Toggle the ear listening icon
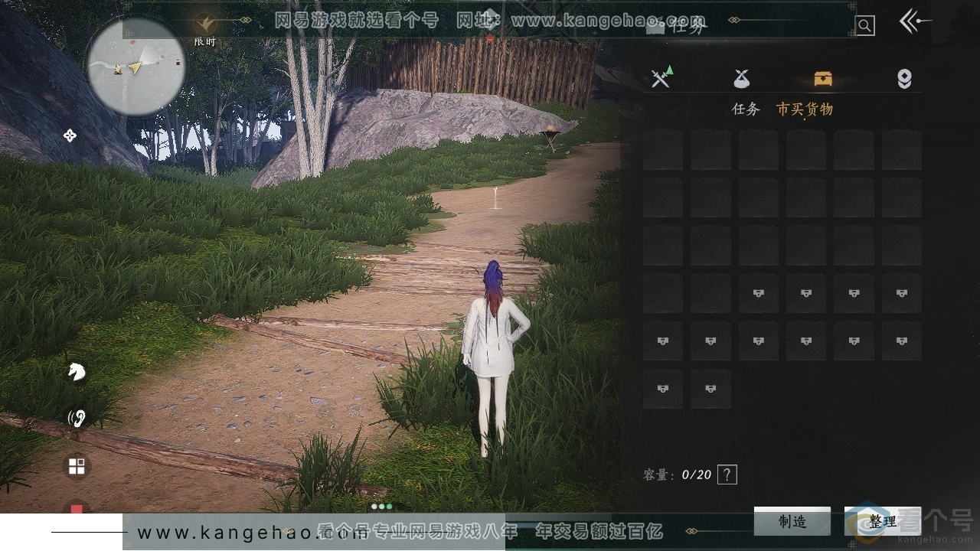 pos(77,418)
